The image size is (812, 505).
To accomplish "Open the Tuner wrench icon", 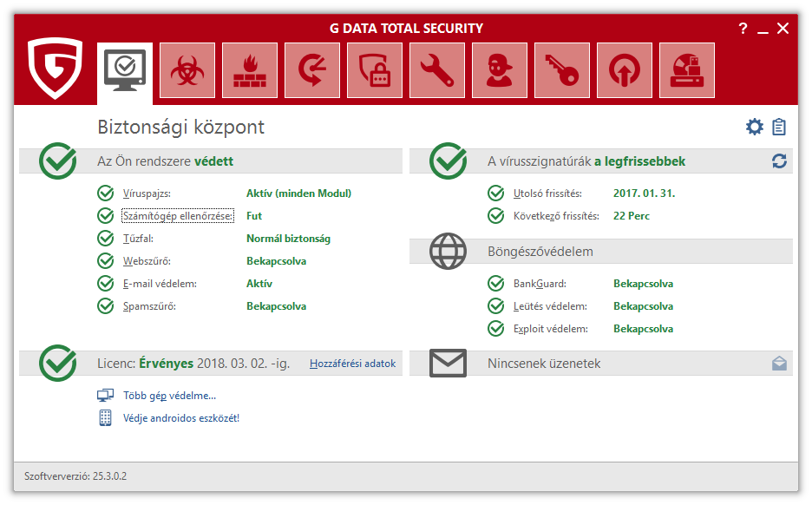I will tap(437, 70).
